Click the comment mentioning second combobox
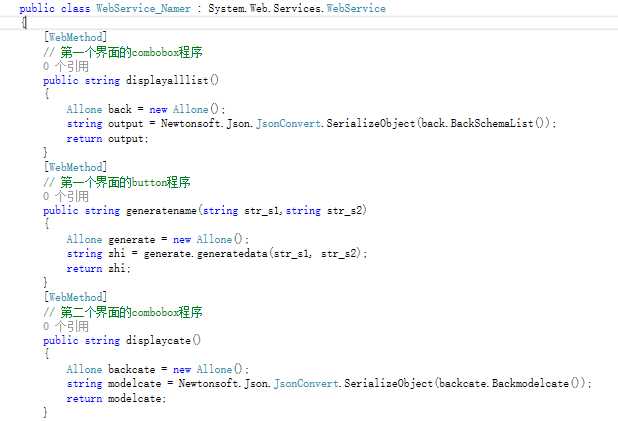This screenshot has height=421, width=618. click(x=123, y=312)
